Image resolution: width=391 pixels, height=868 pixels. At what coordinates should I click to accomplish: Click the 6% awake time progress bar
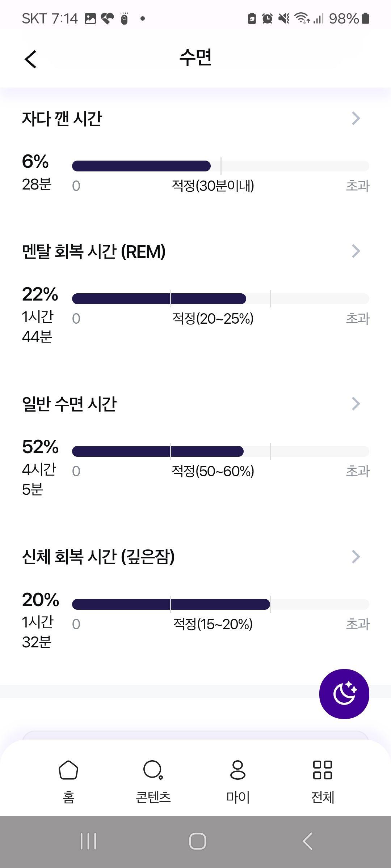click(220, 166)
